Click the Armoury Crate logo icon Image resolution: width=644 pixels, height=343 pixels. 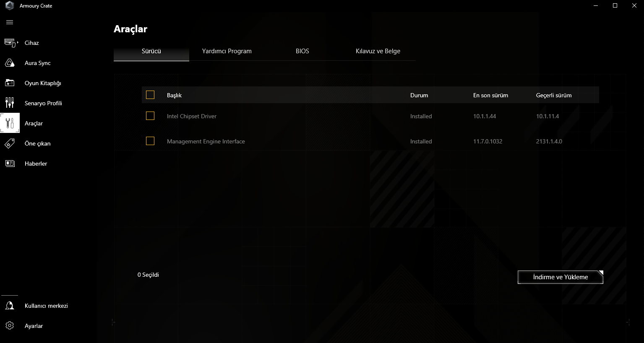(x=9, y=6)
